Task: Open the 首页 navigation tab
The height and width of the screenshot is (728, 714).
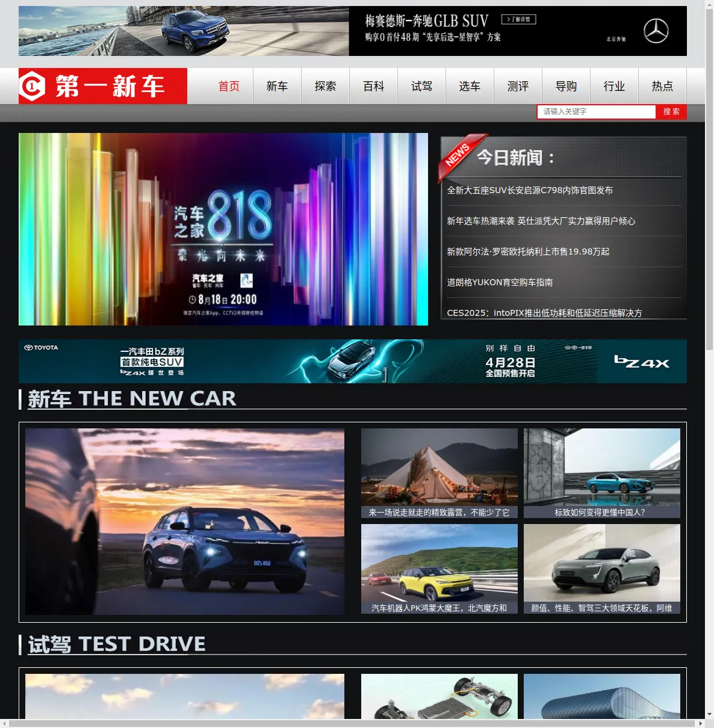Action: coord(229,86)
